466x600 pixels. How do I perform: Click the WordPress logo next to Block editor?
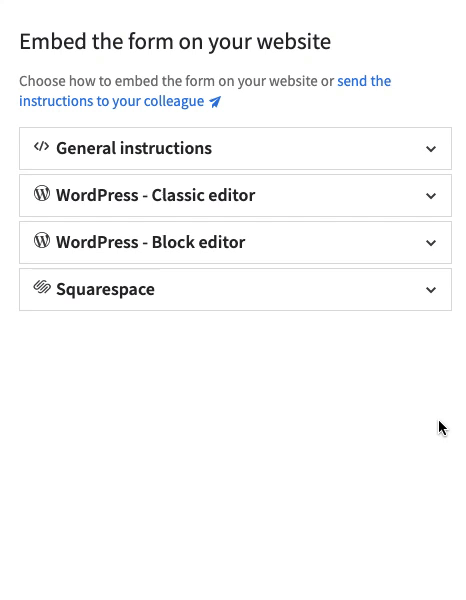42,241
